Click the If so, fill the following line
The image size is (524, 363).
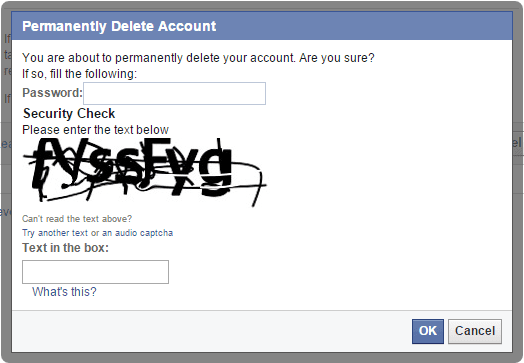point(80,74)
